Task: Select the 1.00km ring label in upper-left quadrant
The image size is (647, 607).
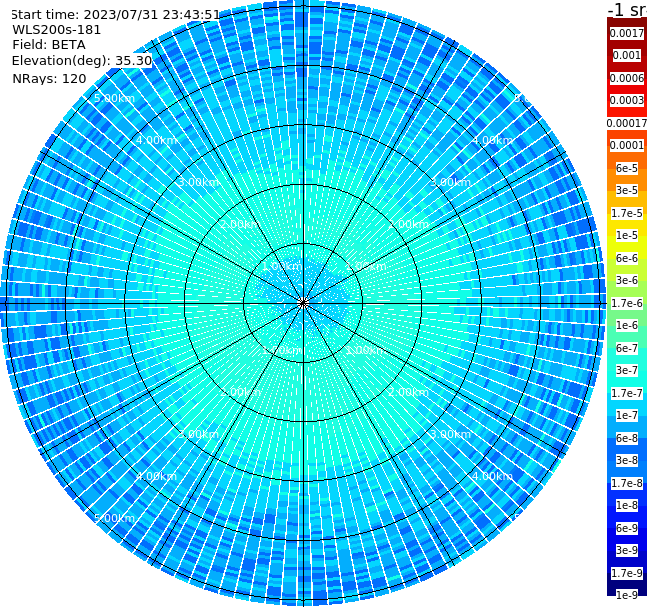Action: coord(282,266)
